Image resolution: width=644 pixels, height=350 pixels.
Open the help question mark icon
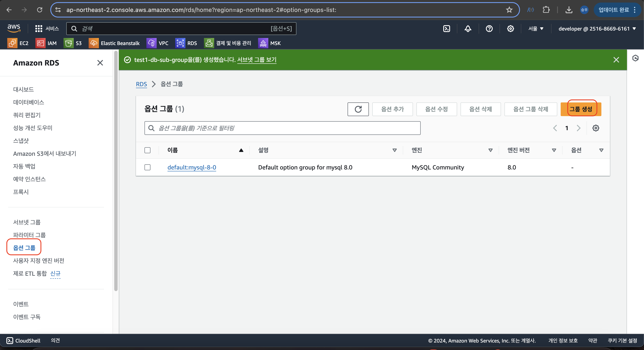(x=489, y=29)
